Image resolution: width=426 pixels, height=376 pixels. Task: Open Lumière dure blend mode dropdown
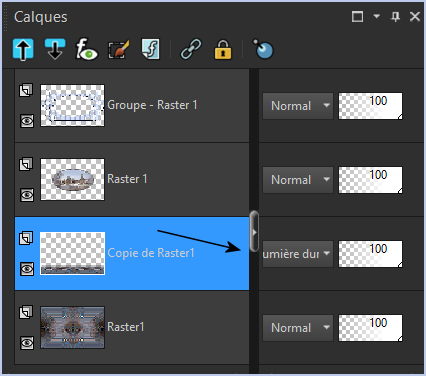coord(298,254)
